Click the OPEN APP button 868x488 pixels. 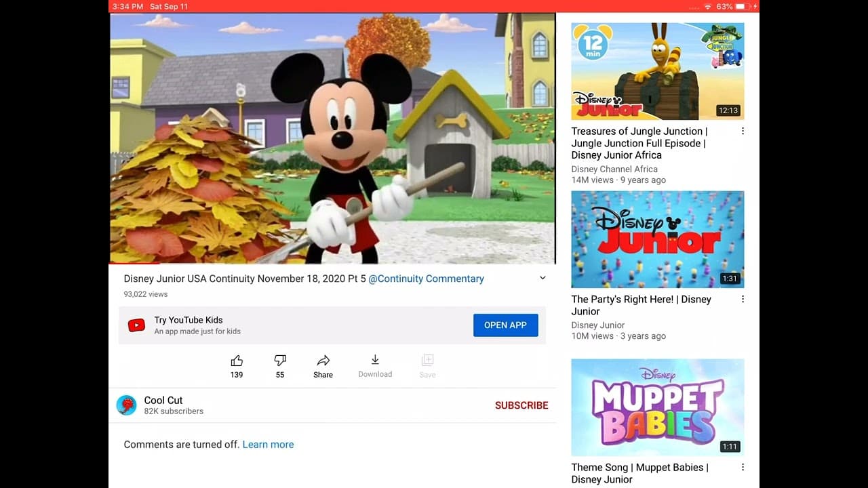coord(505,325)
